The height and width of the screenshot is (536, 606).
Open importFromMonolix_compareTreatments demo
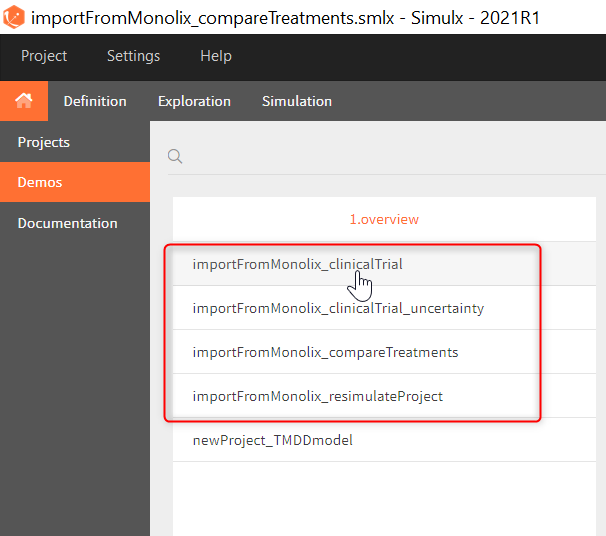click(325, 352)
